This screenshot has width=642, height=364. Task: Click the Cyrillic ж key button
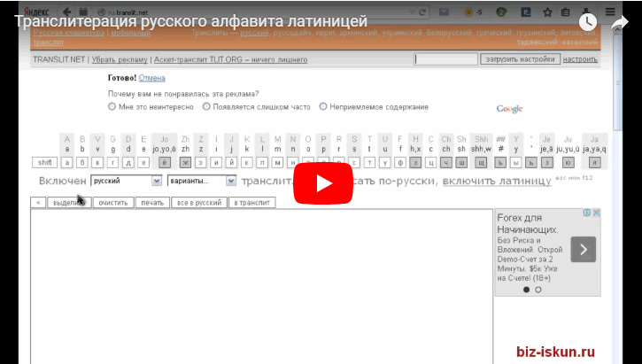(x=185, y=163)
